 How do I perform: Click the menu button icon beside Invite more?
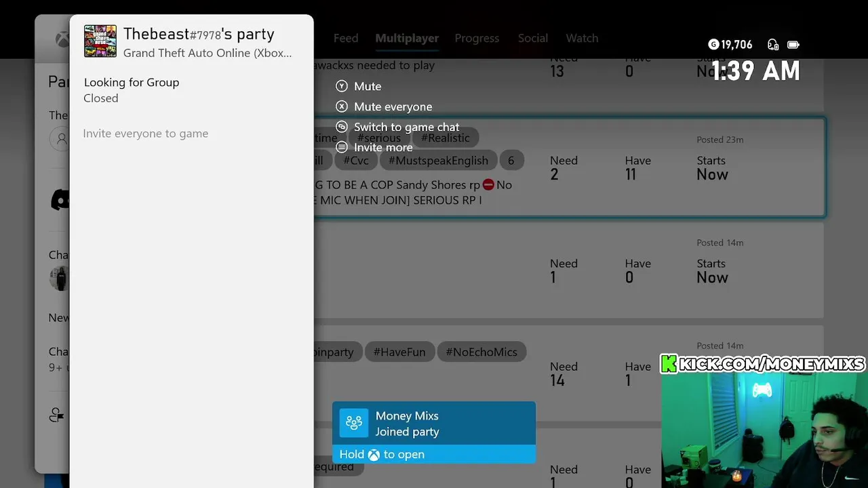pyautogui.click(x=342, y=147)
